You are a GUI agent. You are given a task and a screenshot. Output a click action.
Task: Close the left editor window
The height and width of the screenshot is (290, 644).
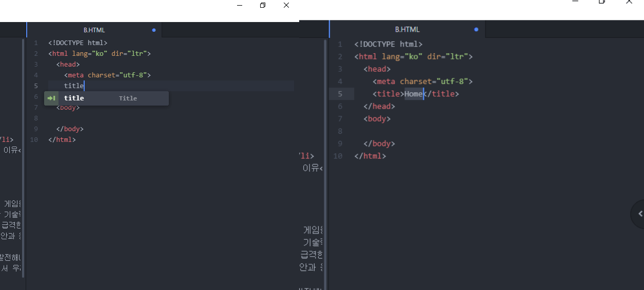(x=286, y=5)
